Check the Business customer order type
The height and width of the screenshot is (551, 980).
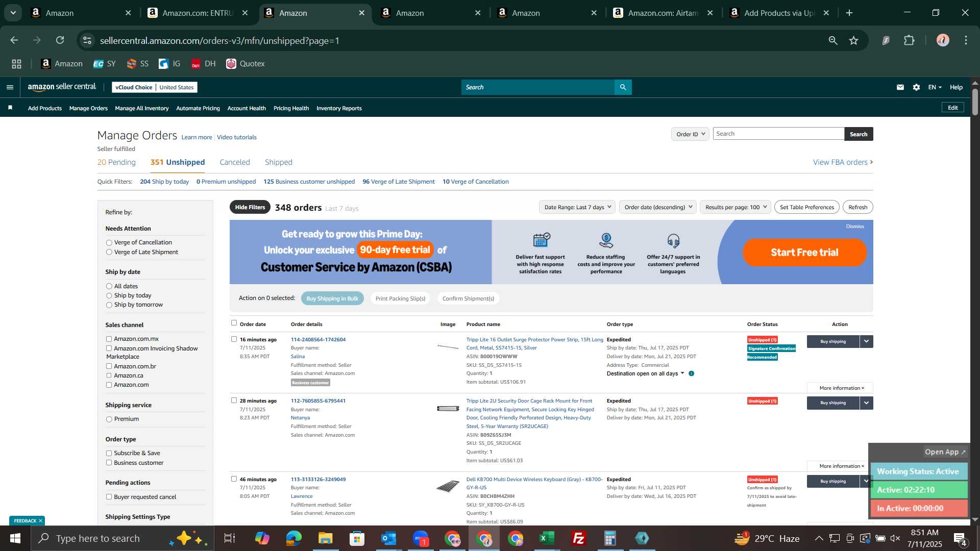pos(109,463)
